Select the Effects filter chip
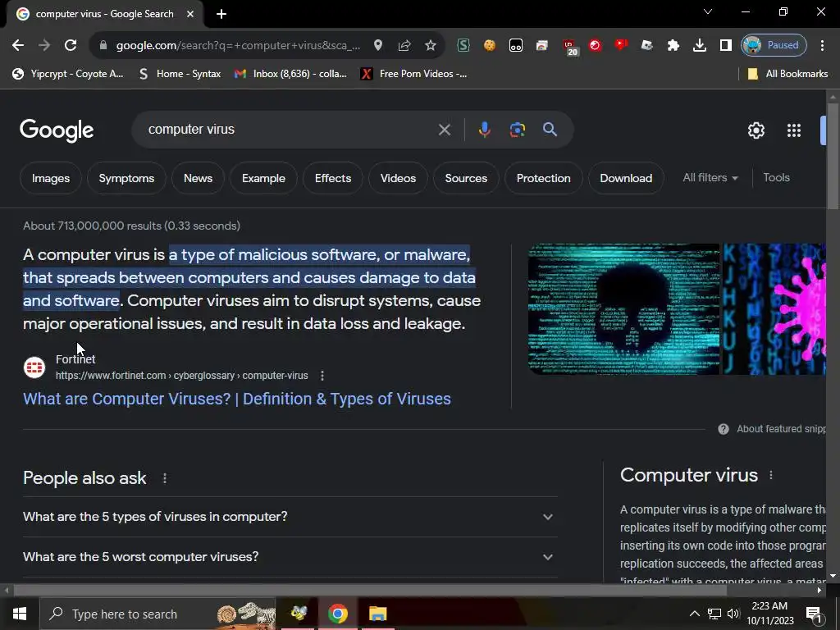The height and width of the screenshot is (630, 840). click(x=333, y=178)
